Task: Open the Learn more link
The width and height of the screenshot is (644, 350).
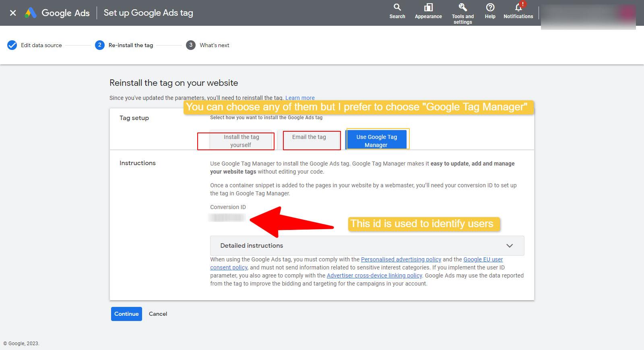Action: (300, 98)
